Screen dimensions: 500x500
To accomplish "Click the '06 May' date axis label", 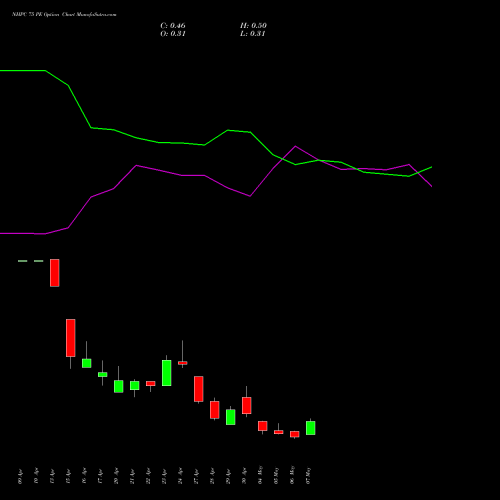I will [x=292, y=476].
